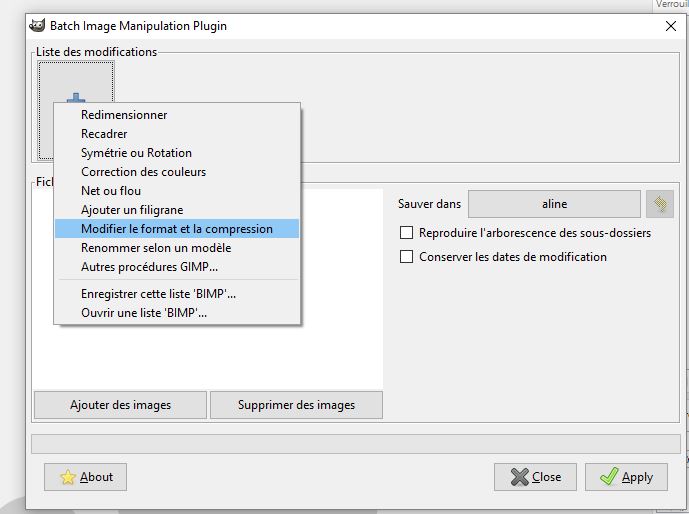
Task: Choose Ajouter un filigrane
Action: (x=177, y=210)
